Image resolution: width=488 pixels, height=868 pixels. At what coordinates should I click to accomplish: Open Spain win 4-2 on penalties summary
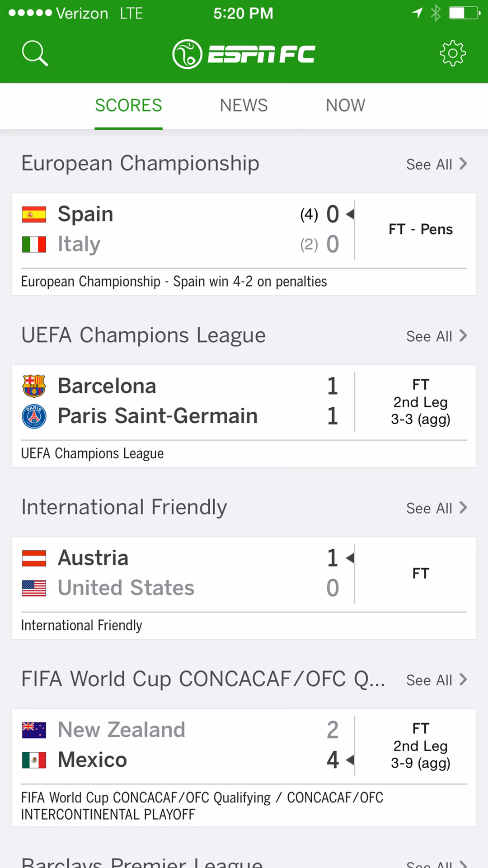pos(174,282)
